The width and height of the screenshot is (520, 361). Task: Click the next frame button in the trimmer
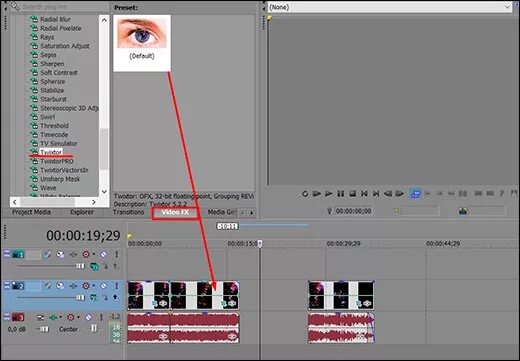pos(399,194)
